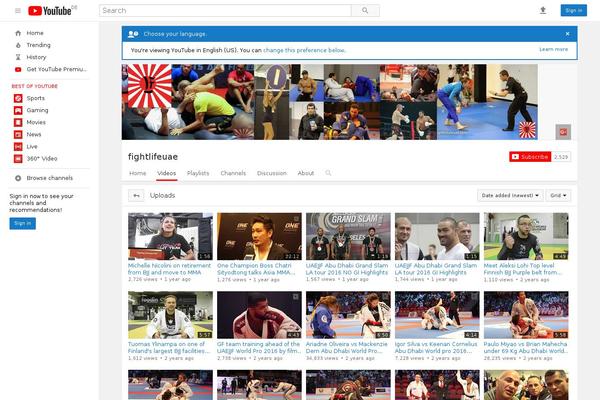Open the GF team training video thumbnail
The width and height of the screenshot is (600, 400).
coord(259,315)
